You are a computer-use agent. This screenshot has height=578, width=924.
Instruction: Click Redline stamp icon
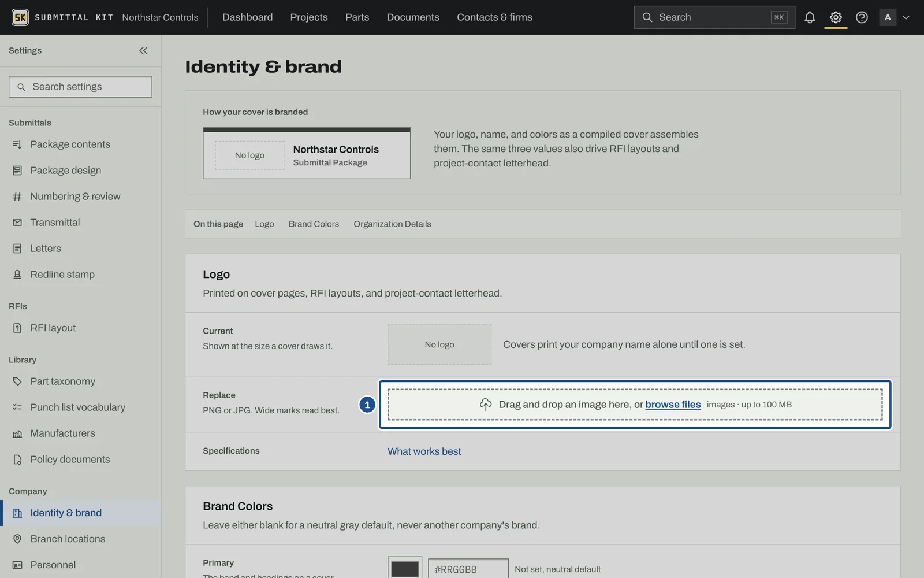coord(17,275)
